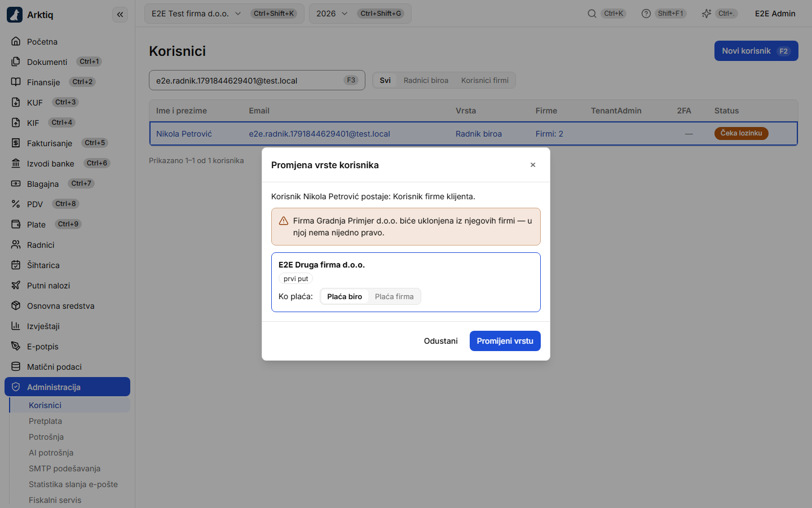Open Pretplata submenu item
812x508 pixels.
(x=45, y=421)
